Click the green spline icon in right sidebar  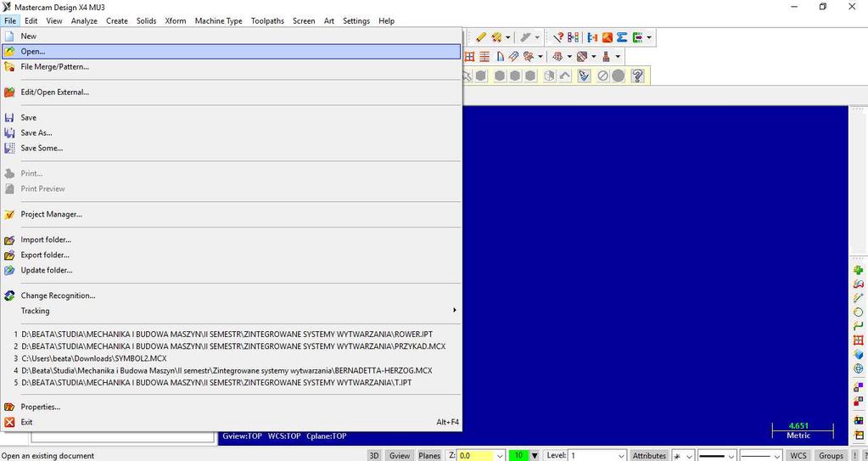[859, 326]
